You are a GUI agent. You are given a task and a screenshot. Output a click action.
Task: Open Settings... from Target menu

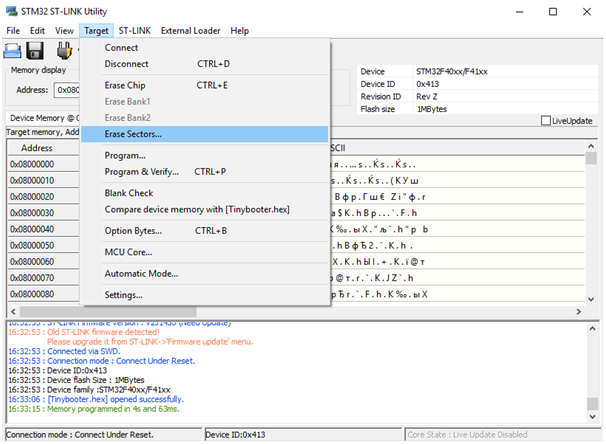pyautogui.click(x=204, y=295)
